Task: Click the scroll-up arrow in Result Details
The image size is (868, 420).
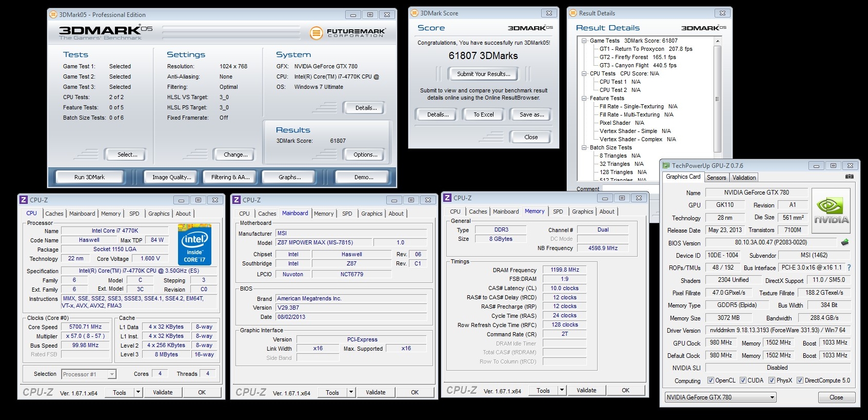Action: point(717,41)
